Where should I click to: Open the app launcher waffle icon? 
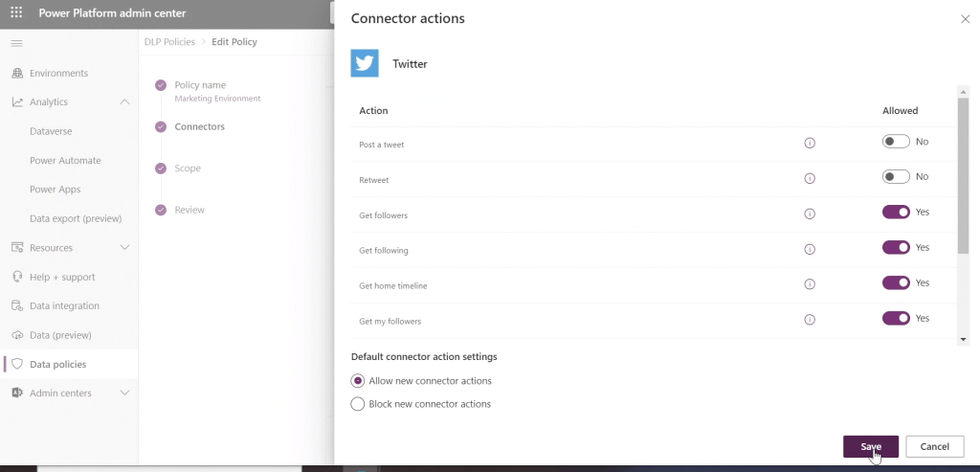[x=16, y=13]
